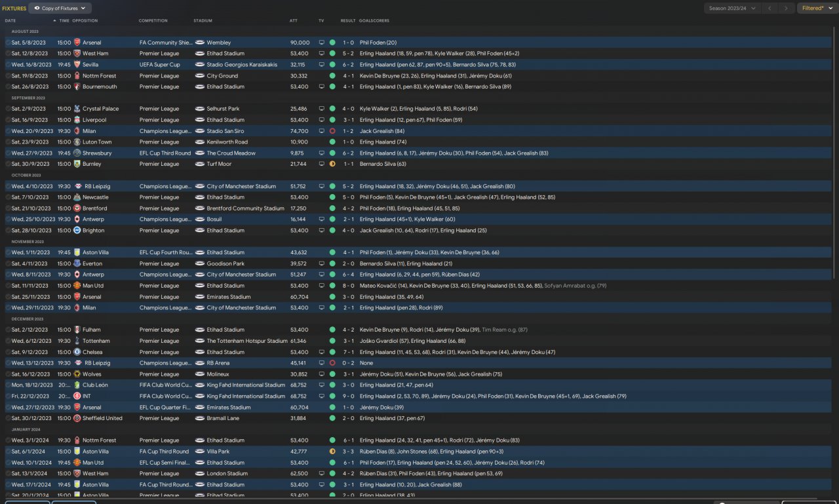Click the Club León badge
Screen dimensions: 839x504
coord(77,385)
